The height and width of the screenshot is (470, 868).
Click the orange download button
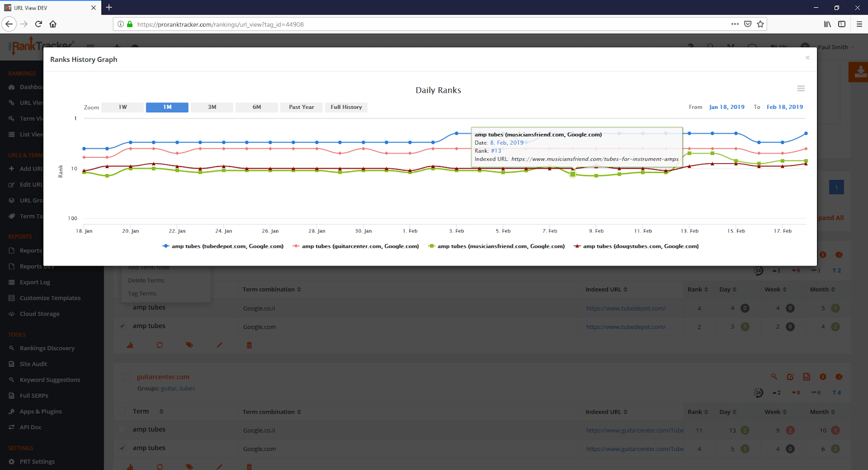[859, 72]
